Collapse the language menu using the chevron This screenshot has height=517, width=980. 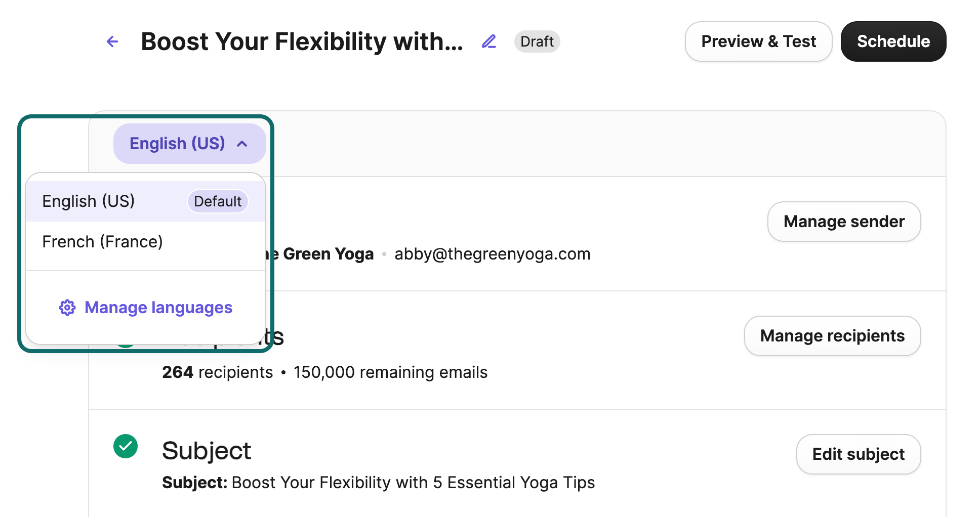tap(242, 144)
